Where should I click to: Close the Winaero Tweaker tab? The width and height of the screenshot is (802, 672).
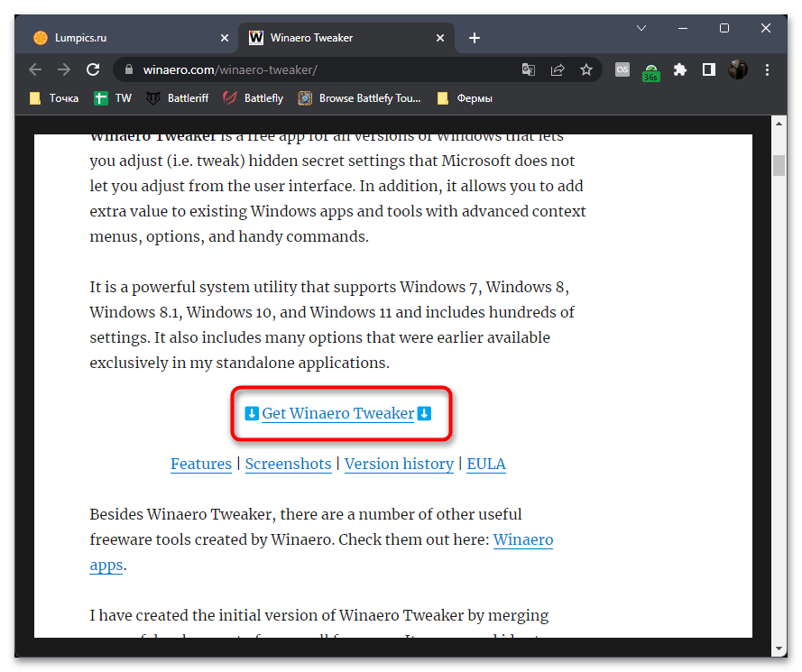tap(440, 38)
